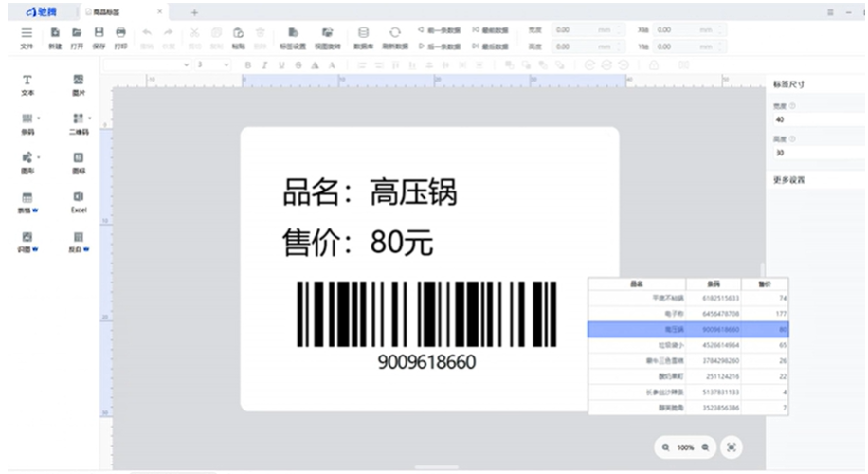This screenshot has width=868, height=474.
Task: Add a new tab with plus
Action: pos(194,12)
